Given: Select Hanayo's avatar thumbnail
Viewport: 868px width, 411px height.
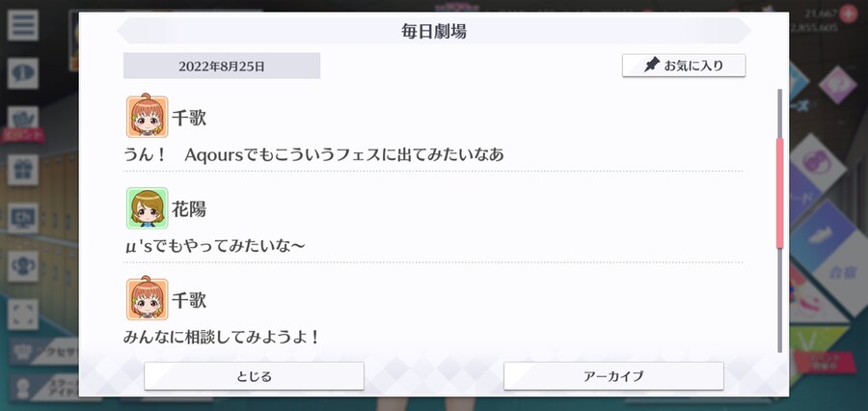Looking at the screenshot, I should click(148, 208).
